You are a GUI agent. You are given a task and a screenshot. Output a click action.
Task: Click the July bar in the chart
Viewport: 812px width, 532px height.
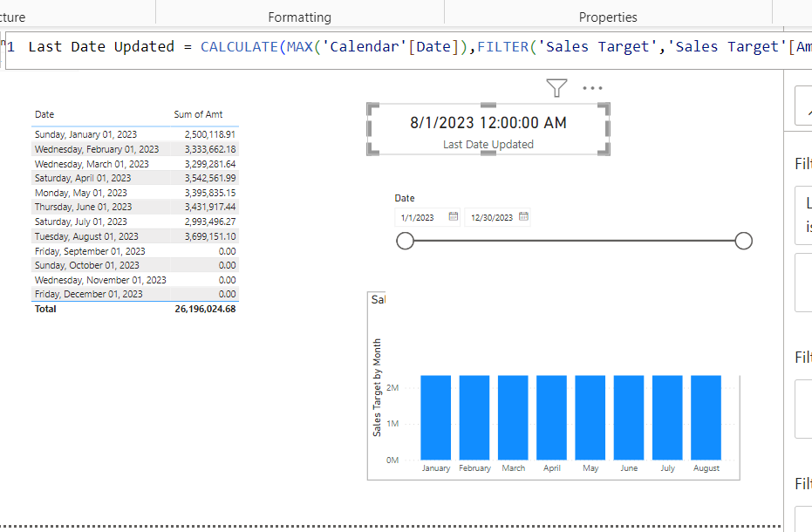[667, 418]
